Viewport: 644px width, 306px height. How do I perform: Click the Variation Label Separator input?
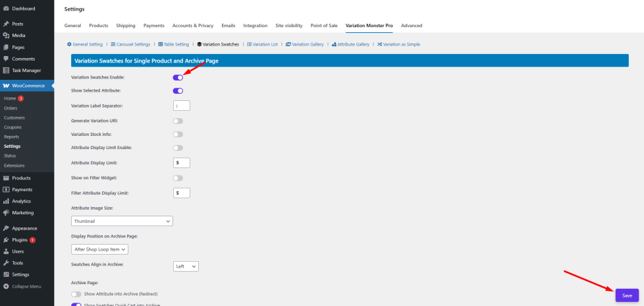182,106
